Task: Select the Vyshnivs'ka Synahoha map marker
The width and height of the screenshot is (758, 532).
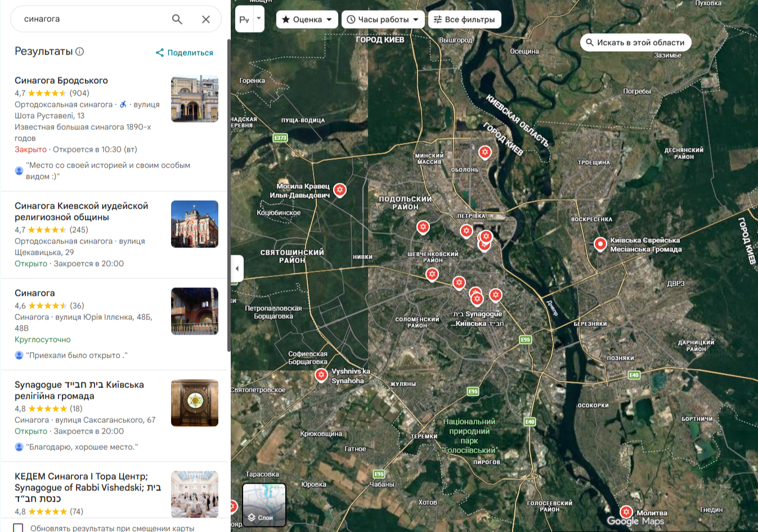Action: point(321,375)
